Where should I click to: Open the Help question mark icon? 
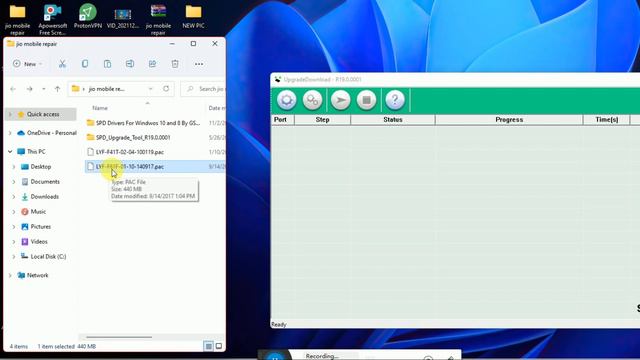(x=395, y=100)
